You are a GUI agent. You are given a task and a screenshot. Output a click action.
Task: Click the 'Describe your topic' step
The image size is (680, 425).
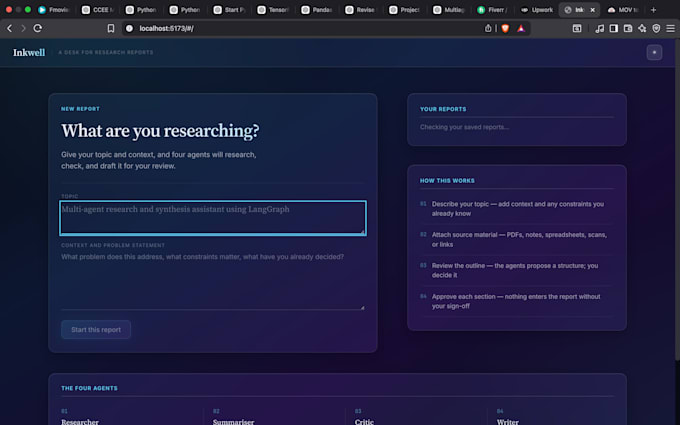517,209
